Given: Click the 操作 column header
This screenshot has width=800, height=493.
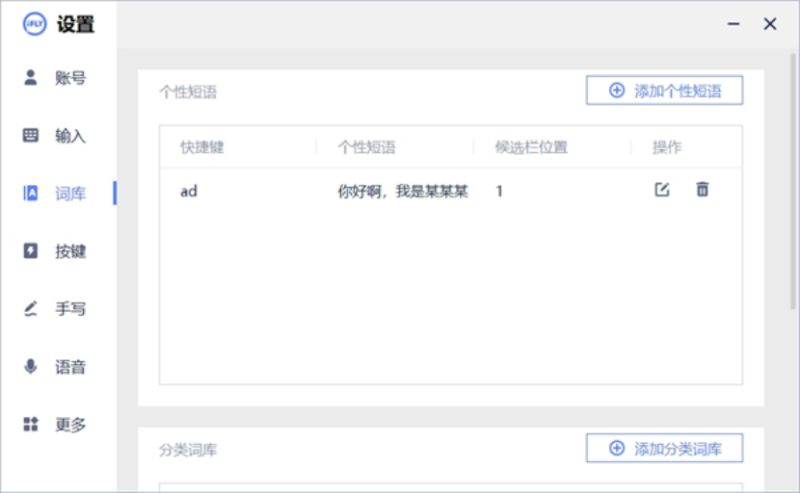Looking at the screenshot, I should [666, 147].
